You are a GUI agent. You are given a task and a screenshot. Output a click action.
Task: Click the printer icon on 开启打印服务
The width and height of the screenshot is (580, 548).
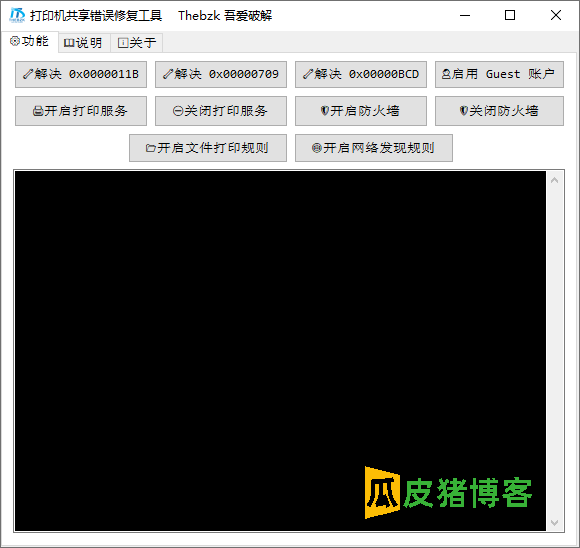[38, 111]
